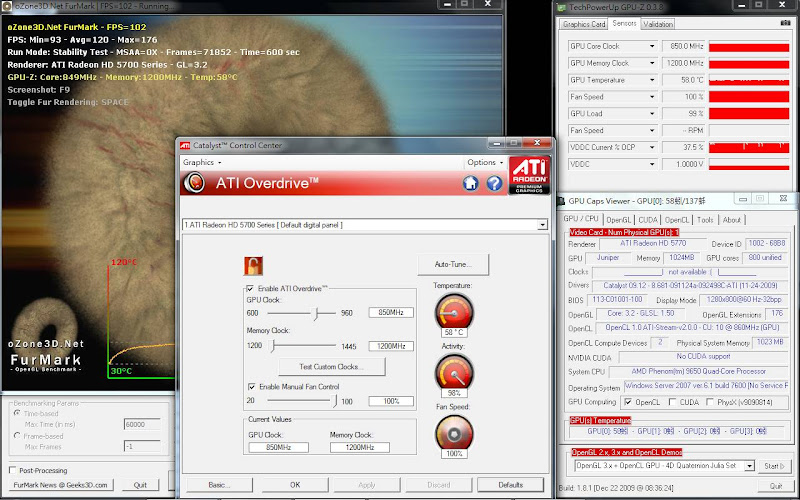Screen dimensions: 800x500
Task: Open the GPU Core Clock sensor dropdown
Action: click(x=653, y=46)
